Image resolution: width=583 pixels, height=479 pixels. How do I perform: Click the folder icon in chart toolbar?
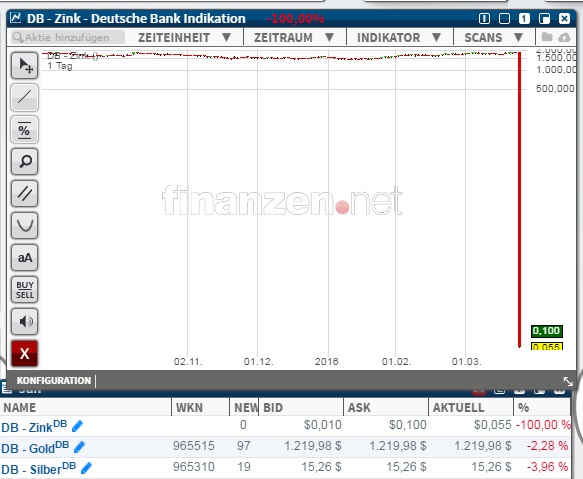(547, 37)
